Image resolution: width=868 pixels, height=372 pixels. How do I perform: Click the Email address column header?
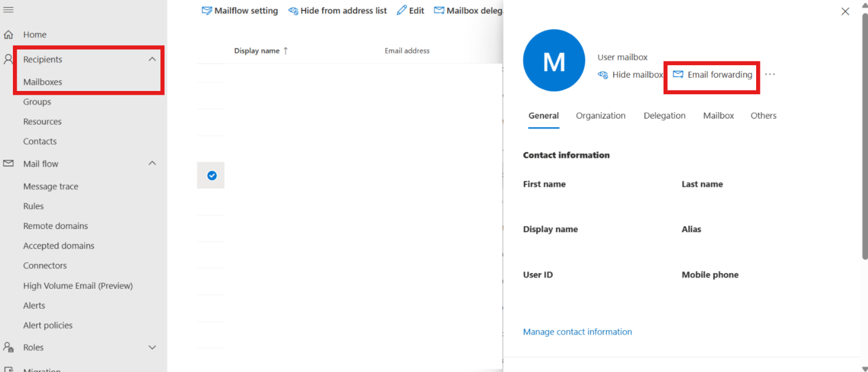tap(407, 51)
